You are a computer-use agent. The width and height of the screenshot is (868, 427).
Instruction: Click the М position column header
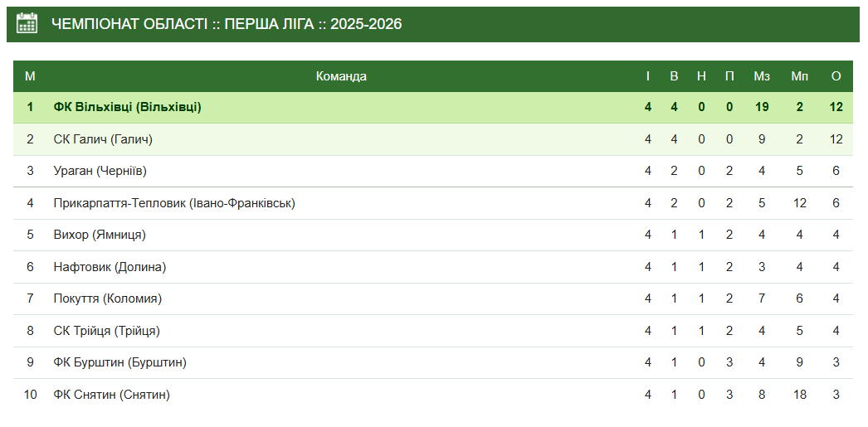point(30,76)
